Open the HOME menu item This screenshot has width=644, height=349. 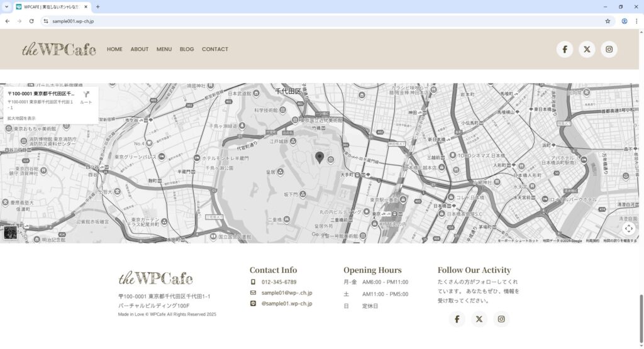[114, 49]
